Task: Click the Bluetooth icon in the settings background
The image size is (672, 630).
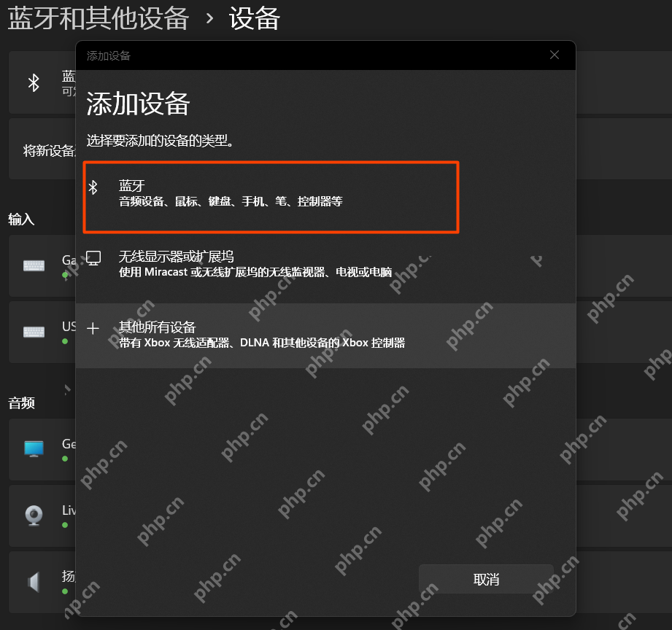Action: (34, 82)
